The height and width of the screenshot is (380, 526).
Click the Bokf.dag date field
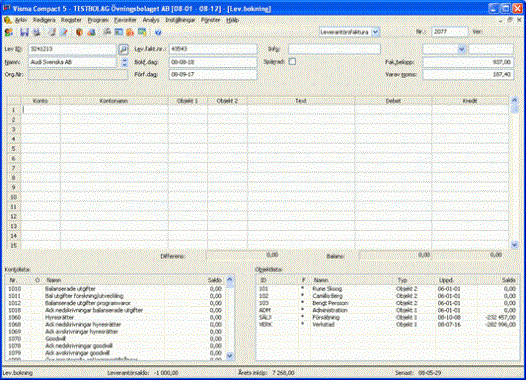pos(213,62)
